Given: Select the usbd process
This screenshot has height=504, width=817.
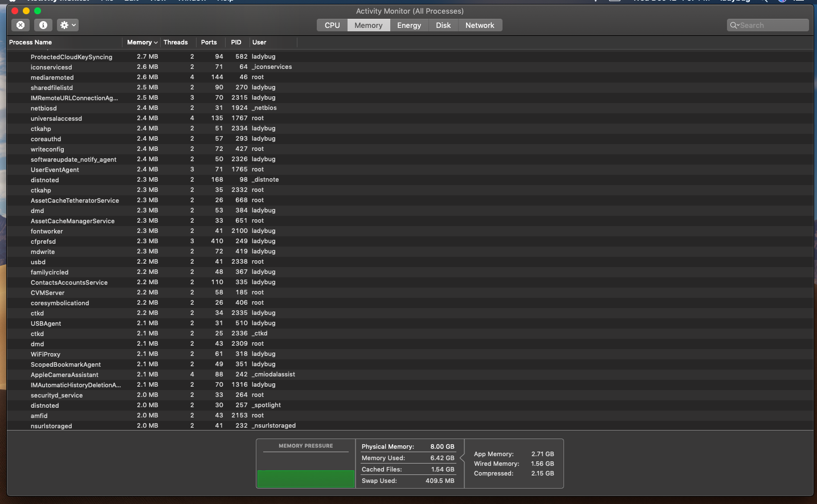Looking at the screenshot, I should click(410, 262).
